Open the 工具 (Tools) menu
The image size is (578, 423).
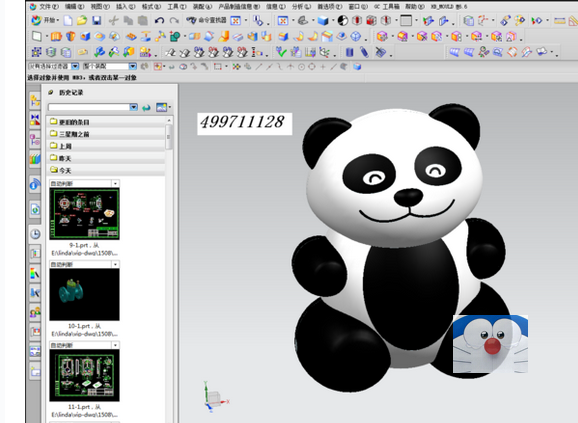point(177,7)
